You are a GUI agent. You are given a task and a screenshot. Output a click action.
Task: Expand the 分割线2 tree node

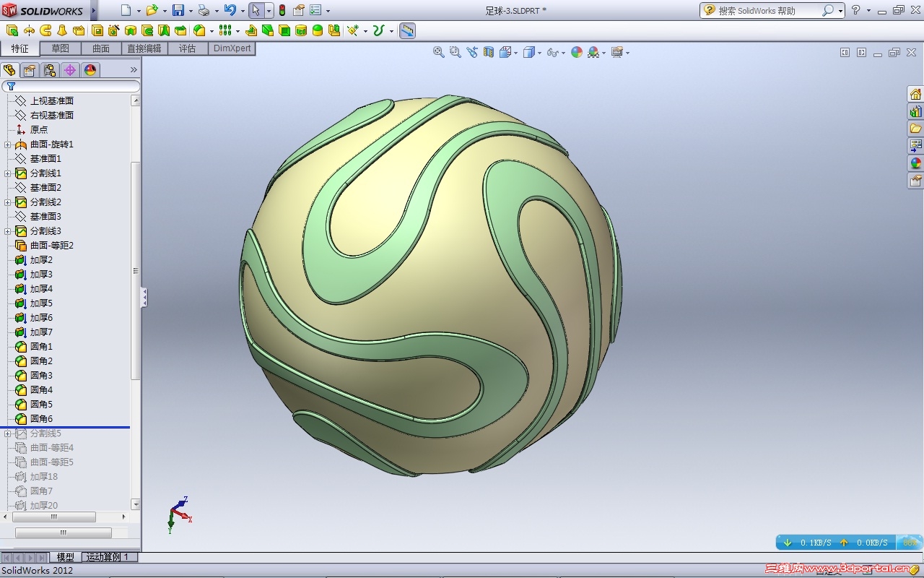(x=8, y=202)
